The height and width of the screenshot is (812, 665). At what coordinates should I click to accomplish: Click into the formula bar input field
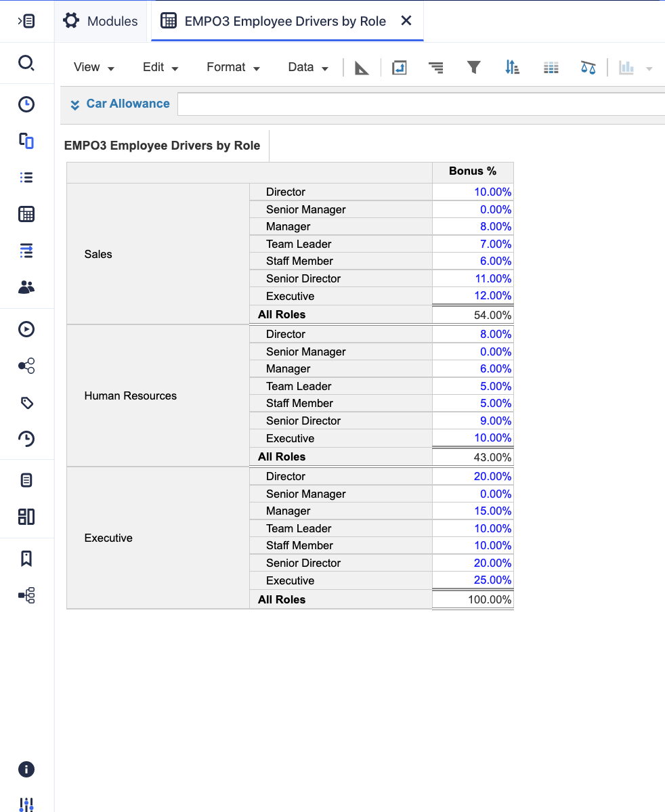pos(420,104)
